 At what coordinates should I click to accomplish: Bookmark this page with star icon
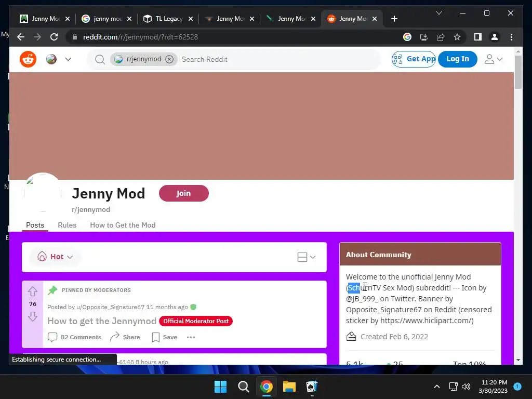[x=457, y=37]
